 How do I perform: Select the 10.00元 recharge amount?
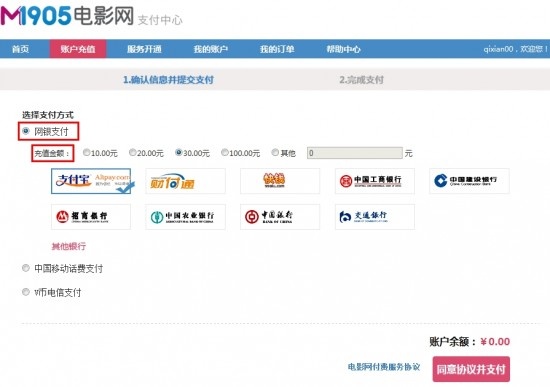coord(86,153)
